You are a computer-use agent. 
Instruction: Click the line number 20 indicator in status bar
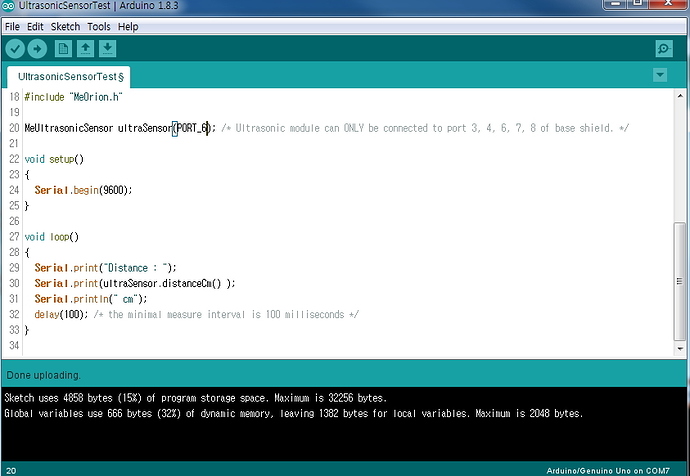[x=11, y=471]
